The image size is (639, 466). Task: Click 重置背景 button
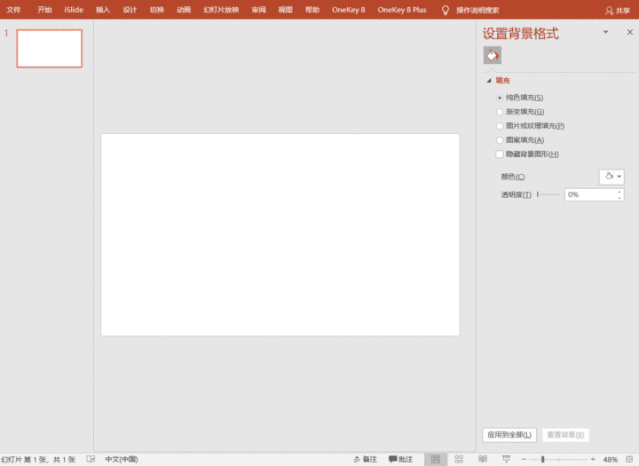[x=565, y=435]
